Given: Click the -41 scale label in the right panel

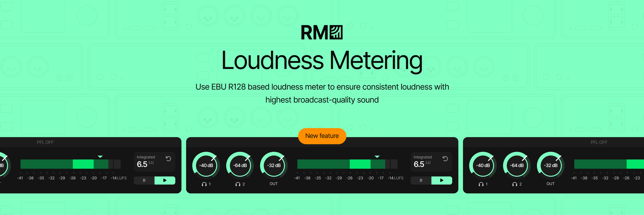Looking at the screenshot, I should pos(574,178).
